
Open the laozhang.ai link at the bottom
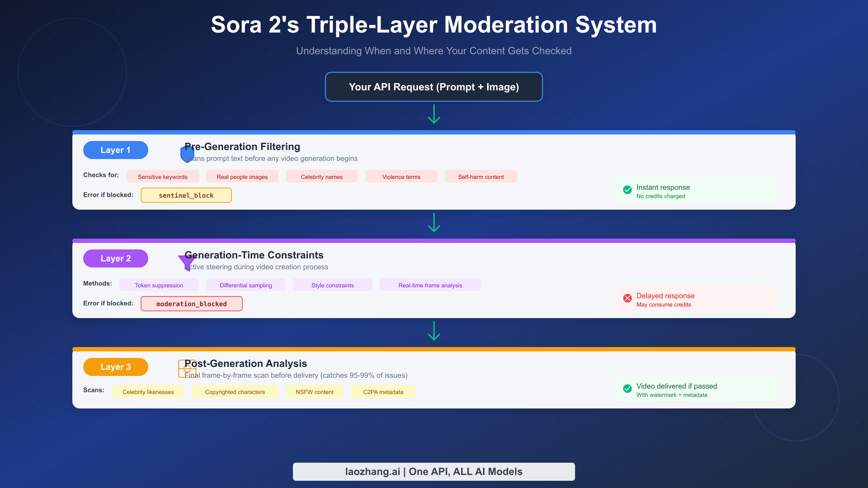point(434,471)
